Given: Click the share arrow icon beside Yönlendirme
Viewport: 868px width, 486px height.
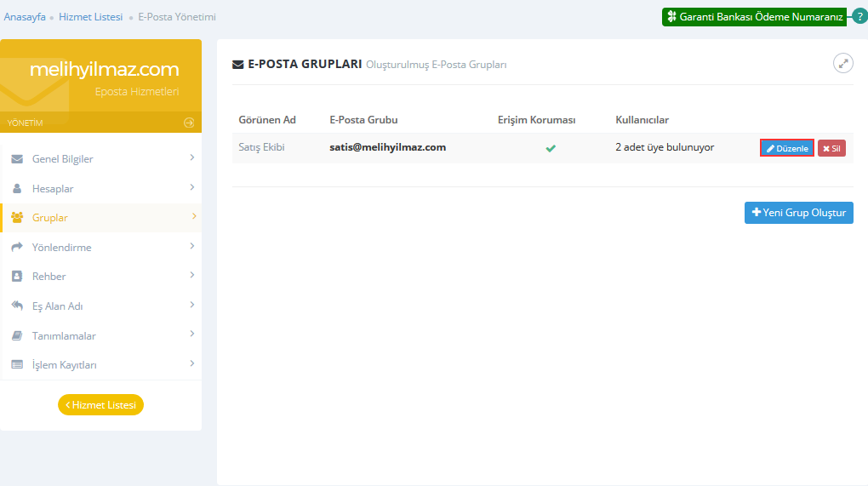Looking at the screenshot, I should [17, 248].
